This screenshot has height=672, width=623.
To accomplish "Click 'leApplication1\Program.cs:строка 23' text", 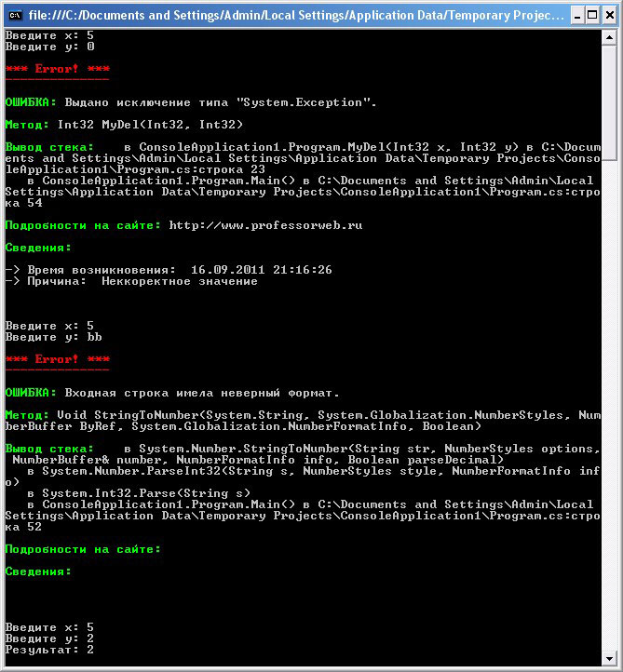I will pos(135,169).
